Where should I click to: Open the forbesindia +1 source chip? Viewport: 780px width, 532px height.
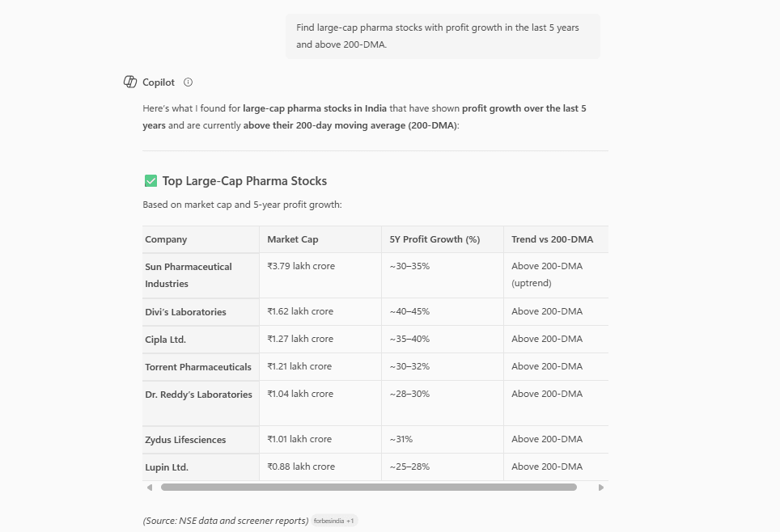[x=333, y=521]
